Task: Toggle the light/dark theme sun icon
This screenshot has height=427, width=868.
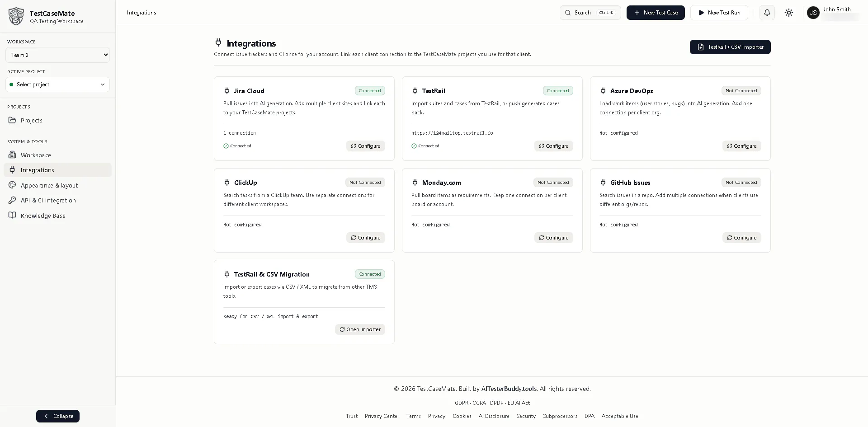Action: coord(789,13)
